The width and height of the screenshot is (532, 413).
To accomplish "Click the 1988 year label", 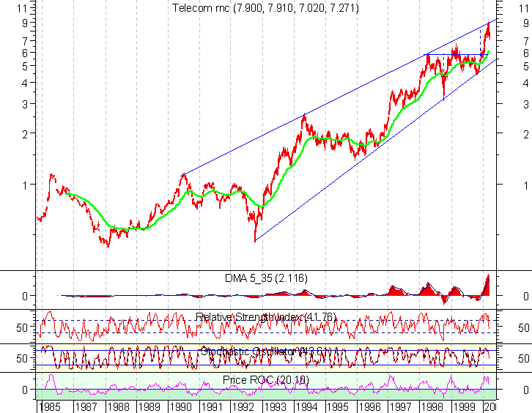I will 118,406.
